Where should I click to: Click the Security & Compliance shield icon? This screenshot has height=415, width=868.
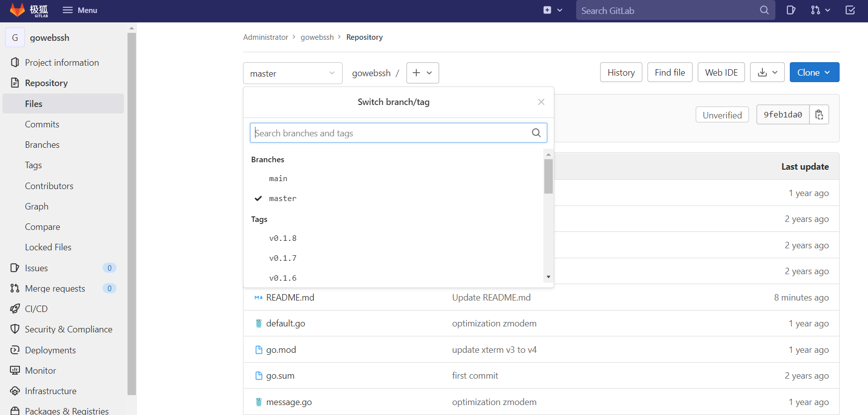[15, 329]
